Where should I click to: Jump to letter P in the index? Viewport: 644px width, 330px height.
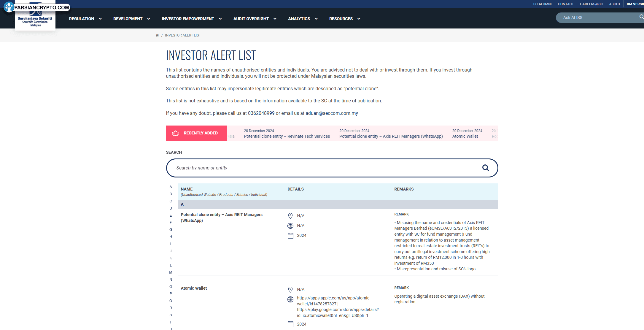(171, 294)
